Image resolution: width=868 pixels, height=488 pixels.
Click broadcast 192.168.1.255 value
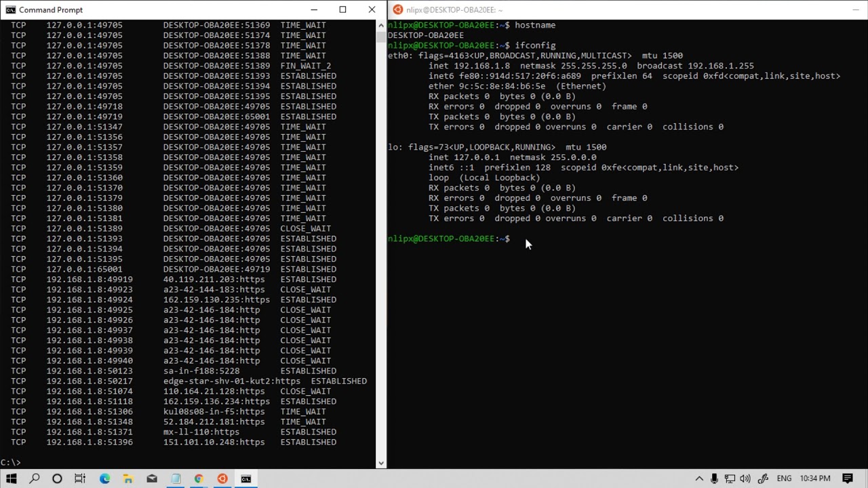point(721,66)
